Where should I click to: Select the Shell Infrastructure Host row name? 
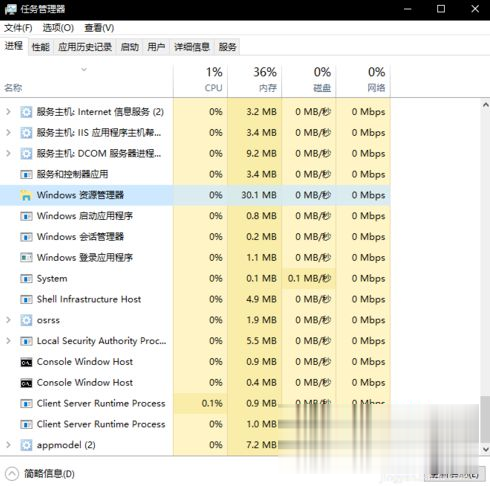[89, 299]
